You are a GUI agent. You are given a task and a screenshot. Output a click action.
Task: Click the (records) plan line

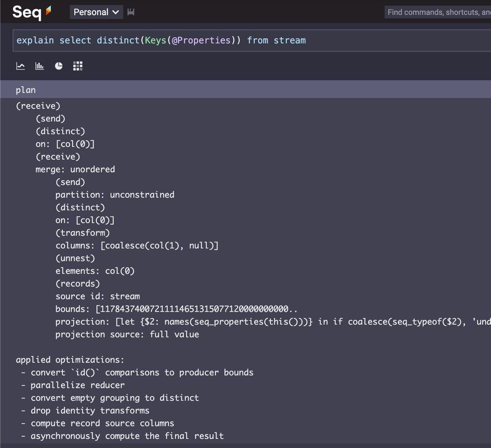coord(78,284)
